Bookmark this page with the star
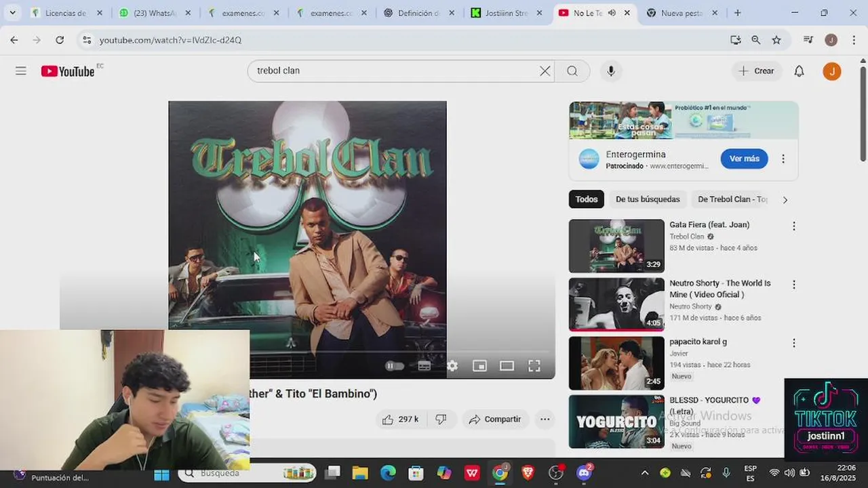 tap(776, 40)
